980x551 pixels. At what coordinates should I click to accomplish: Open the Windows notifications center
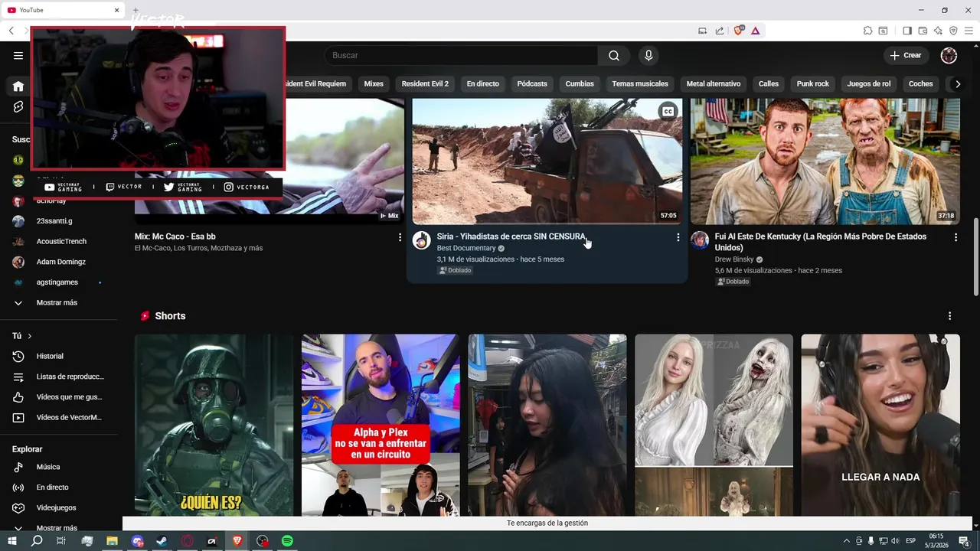964,541
